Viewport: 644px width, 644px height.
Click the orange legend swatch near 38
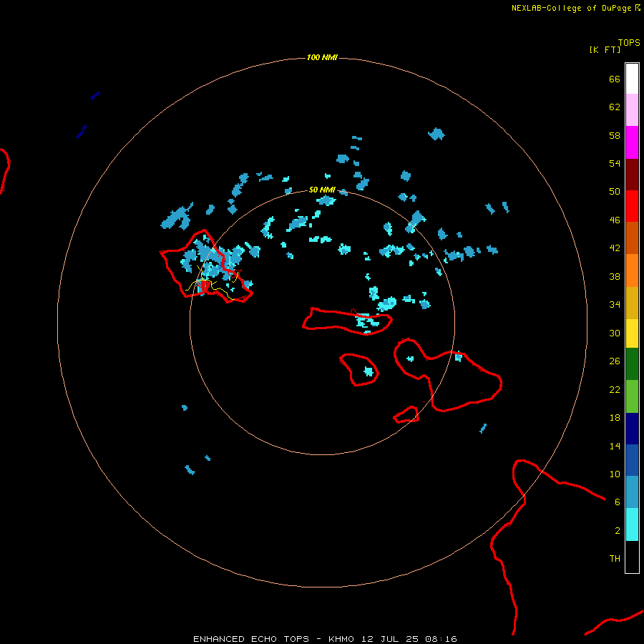coord(632,270)
